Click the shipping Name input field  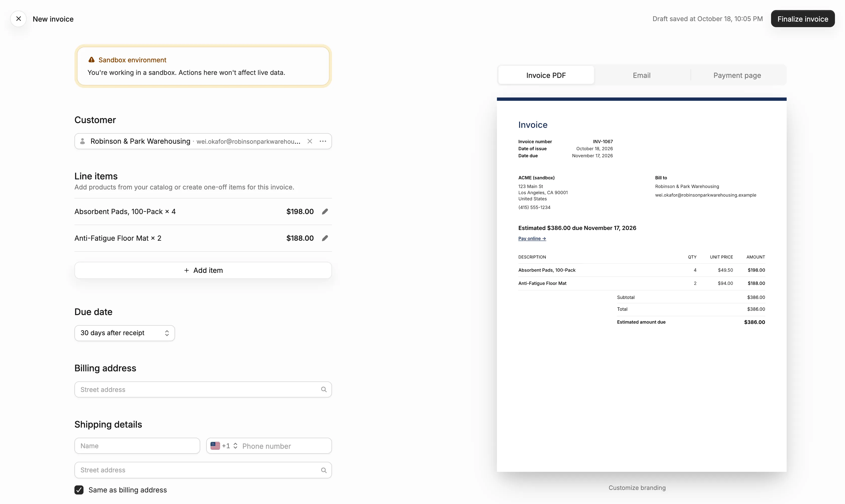tap(137, 446)
